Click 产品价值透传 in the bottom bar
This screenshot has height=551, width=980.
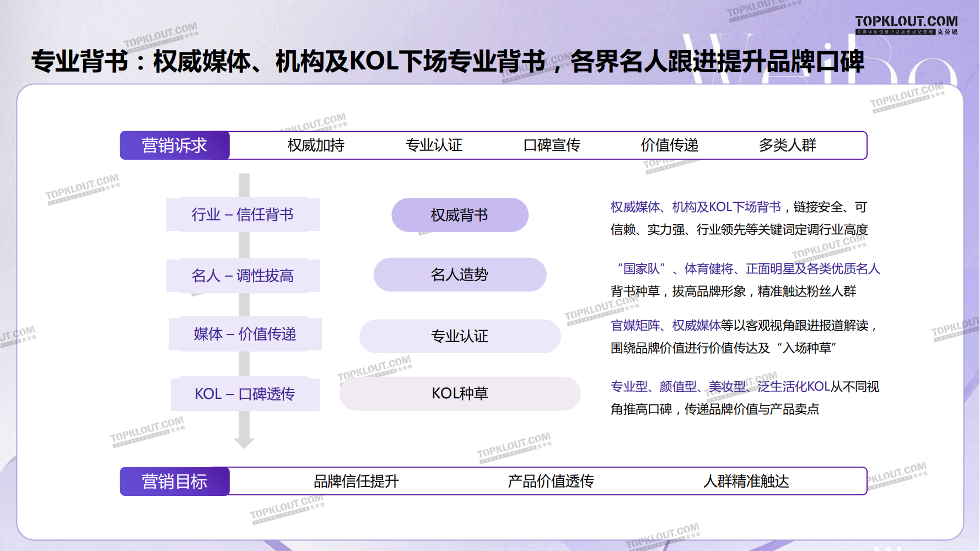pyautogui.click(x=551, y=482)
